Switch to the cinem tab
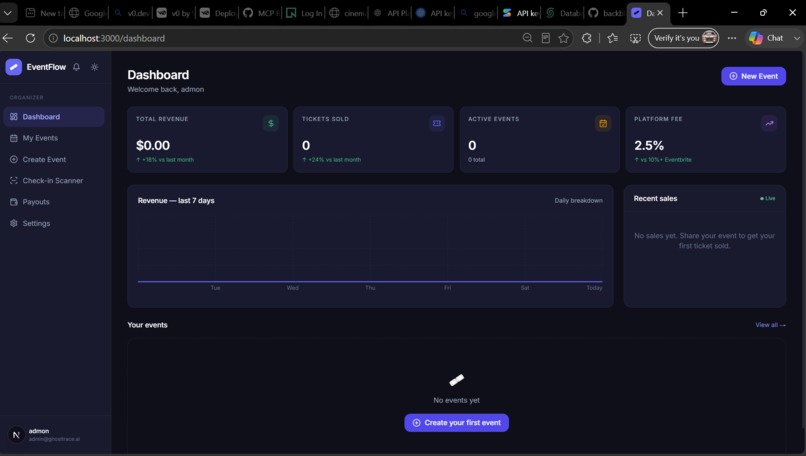This screenshot has width=806, height=456. click(x=348, y=13)
